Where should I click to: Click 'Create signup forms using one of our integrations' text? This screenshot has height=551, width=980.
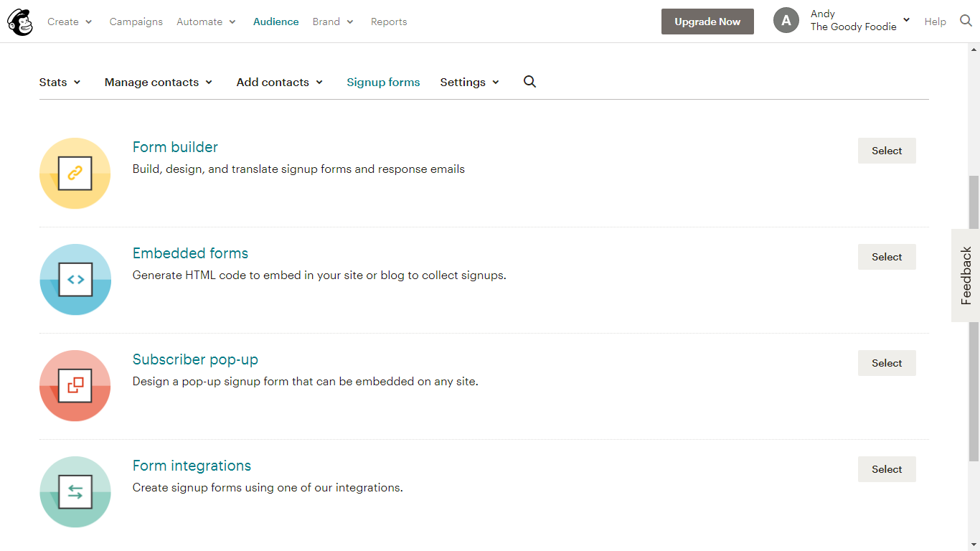(x=268, y=488)
